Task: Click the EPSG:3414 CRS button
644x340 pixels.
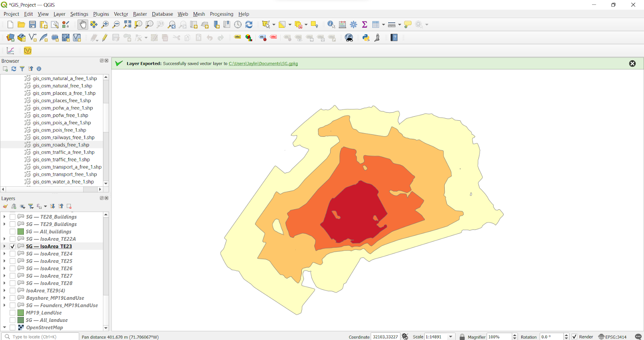Action: [612, 337]
